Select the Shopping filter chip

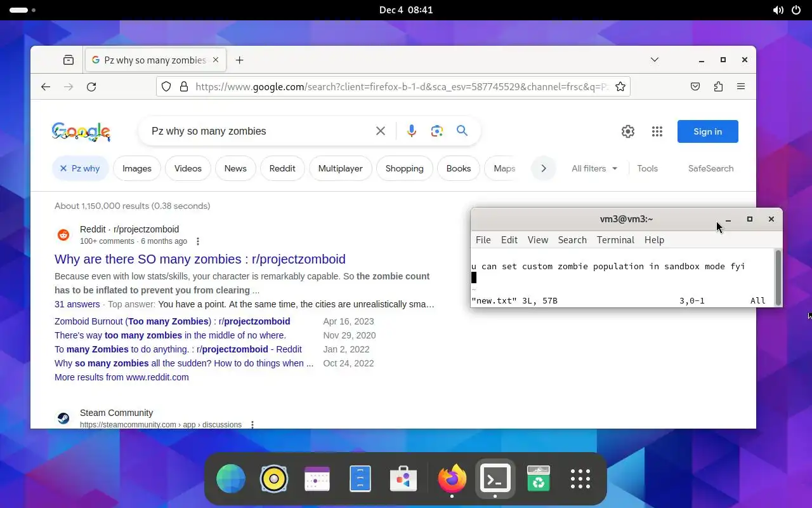[405, 168]
